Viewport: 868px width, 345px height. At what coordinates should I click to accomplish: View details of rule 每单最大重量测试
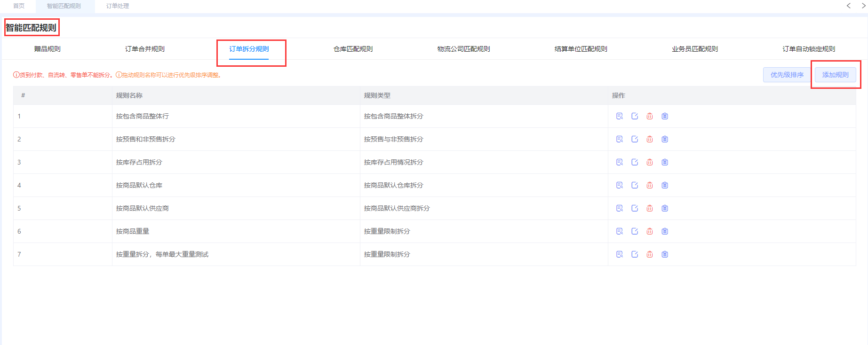point(620,254)
